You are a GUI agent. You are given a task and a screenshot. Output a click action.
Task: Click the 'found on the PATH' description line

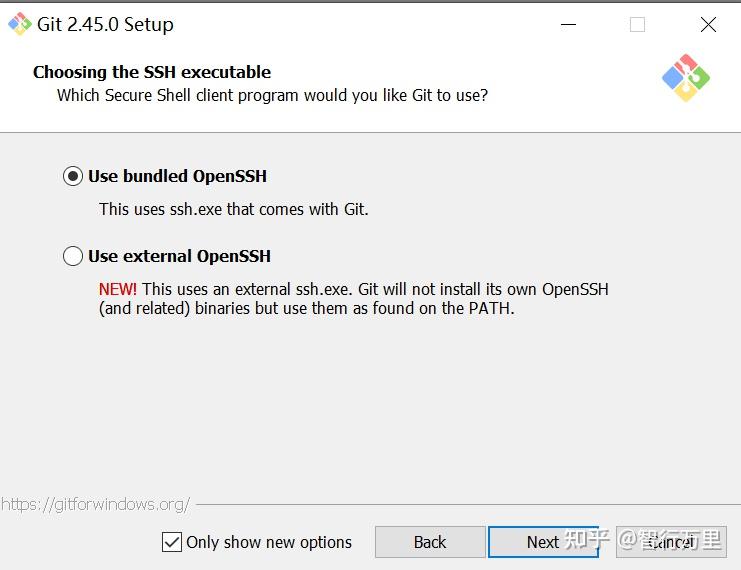(306, 308)
